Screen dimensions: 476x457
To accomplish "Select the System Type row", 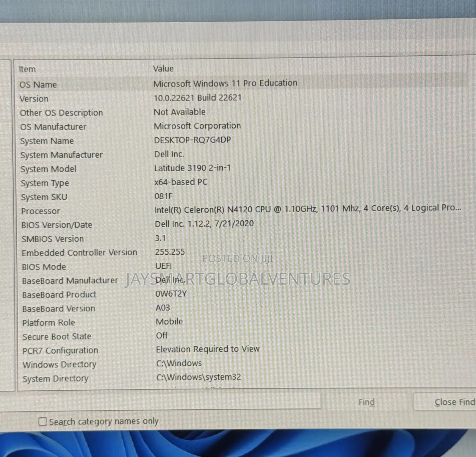I will 242,183.
